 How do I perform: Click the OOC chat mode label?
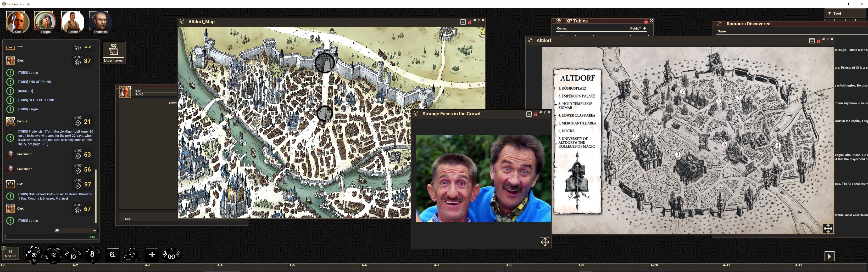pos(92,237)
